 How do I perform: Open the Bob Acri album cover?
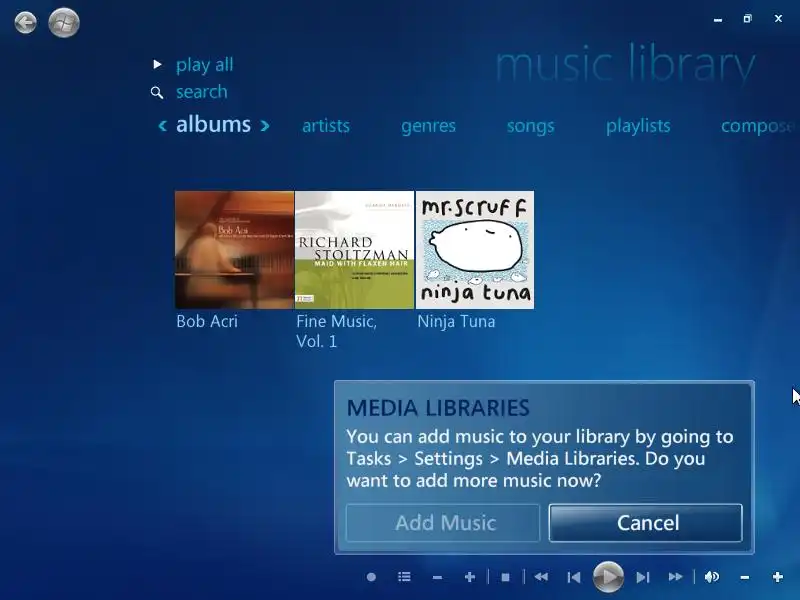234,250
